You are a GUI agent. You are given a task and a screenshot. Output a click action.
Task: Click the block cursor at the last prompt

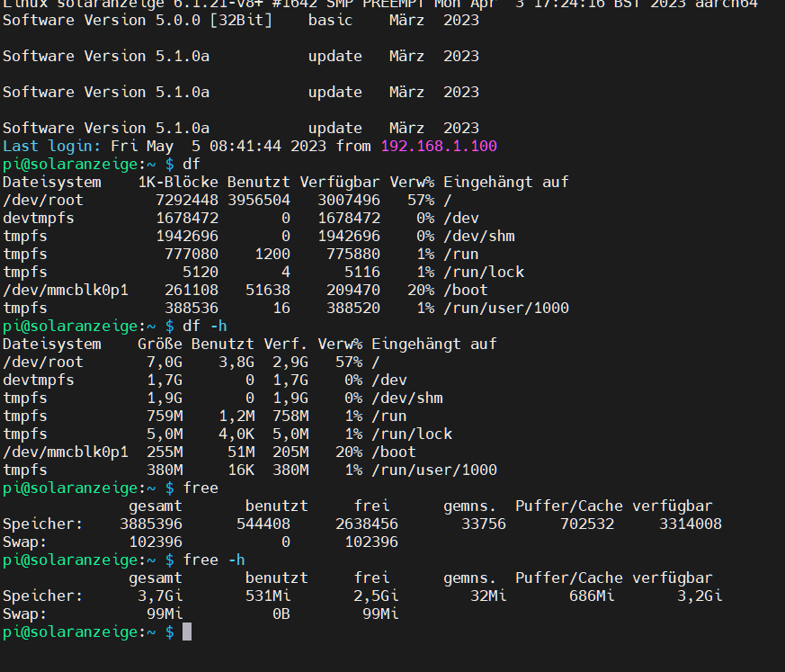(x=187, y=632)
